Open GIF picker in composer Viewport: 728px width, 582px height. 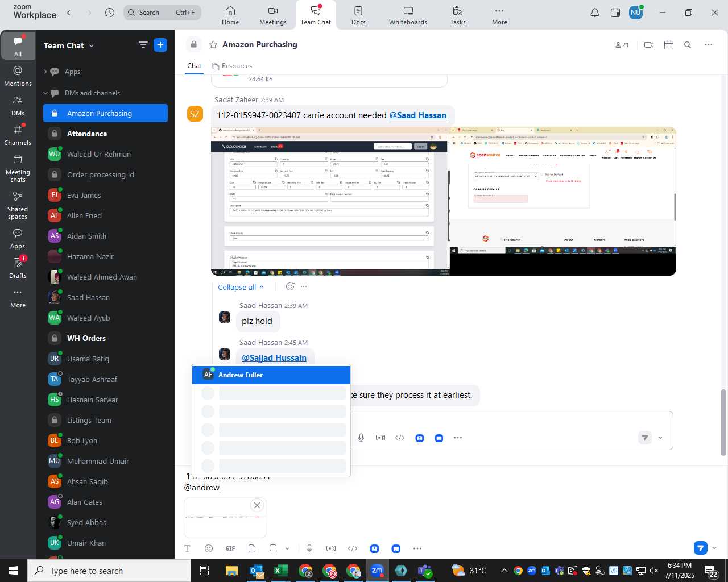(230, 548)
